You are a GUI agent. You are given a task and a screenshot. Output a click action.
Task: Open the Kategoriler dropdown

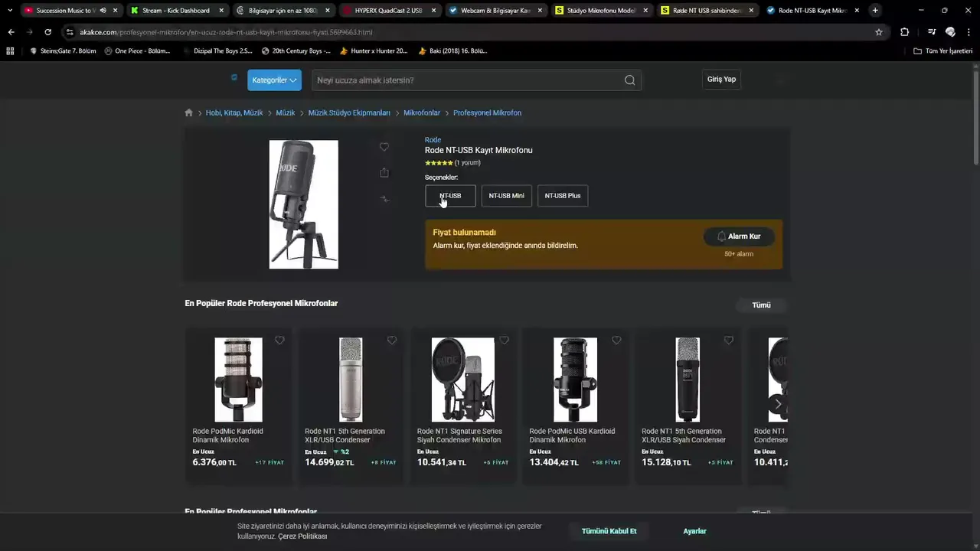[x=274, y=80]
